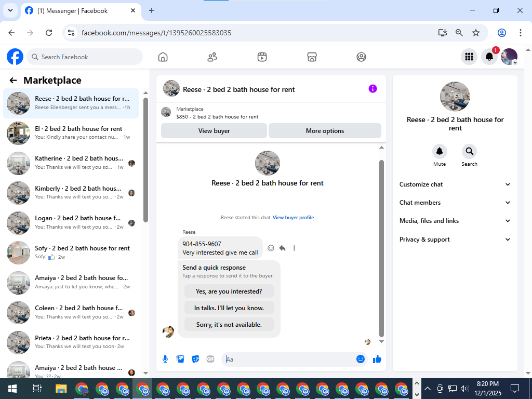This screenshot has height=399, width=532.
Task: Choose a sticker with the sticker icon
Action: tap(195, 359)
